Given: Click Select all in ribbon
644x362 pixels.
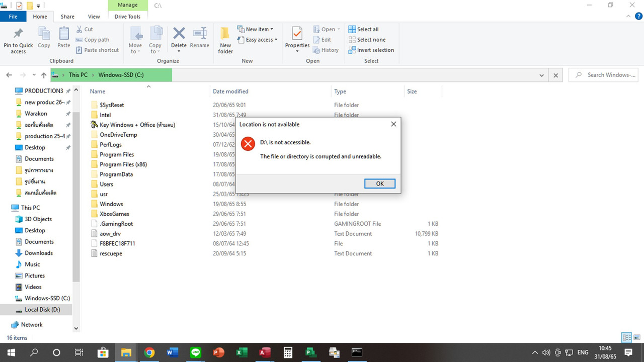Looking at the screenshot, I should [x=363, y=29].
